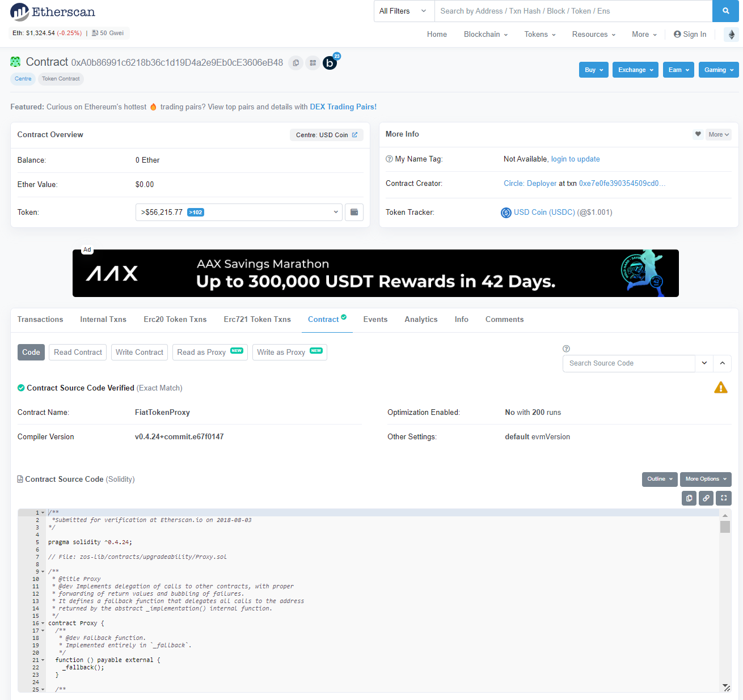Click the Write Contract button
This screenshot has width=743, height=700.
(140, 353)
